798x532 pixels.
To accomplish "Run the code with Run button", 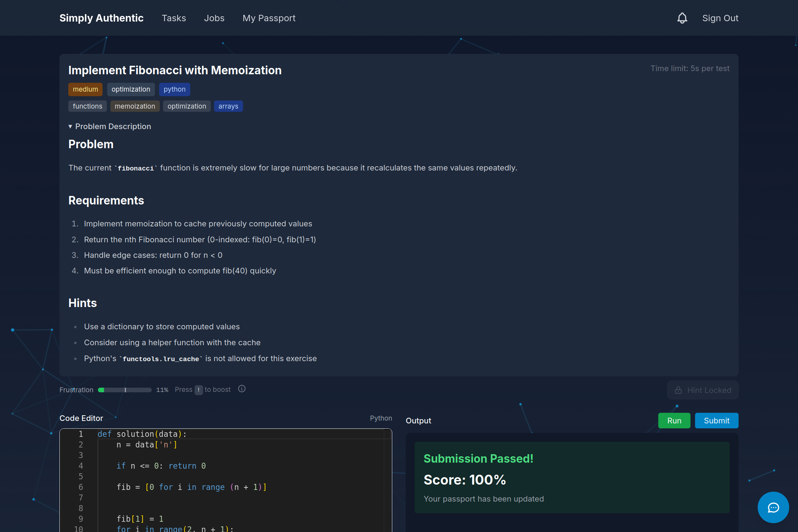I will click(674, 421).
